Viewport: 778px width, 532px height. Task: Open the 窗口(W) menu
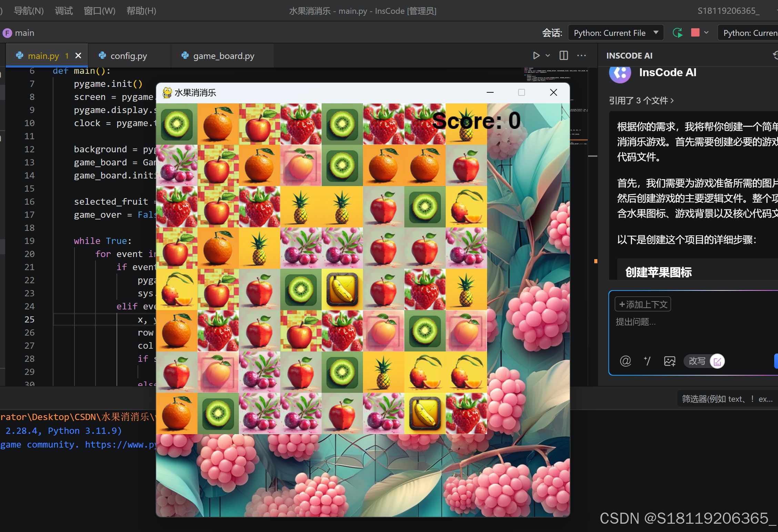tap(99, 11)
